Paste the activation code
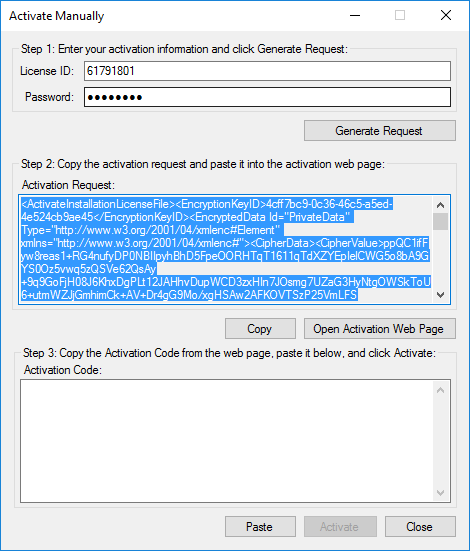470x551 pixels. (260, 527)
